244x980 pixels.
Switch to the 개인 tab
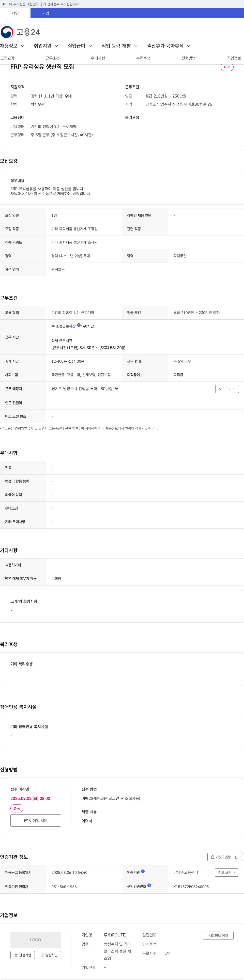pyautogui.click(x=15, y=13)
